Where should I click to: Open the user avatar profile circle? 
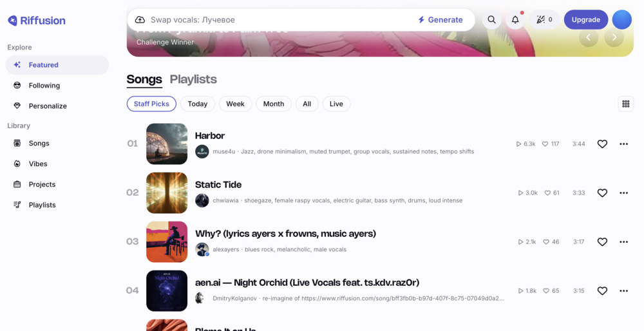coord(622,20)
